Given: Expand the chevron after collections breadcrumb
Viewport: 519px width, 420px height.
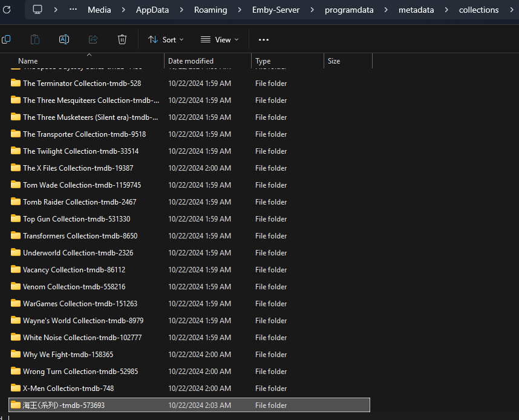Looking at the screenshot, I should (x=511, y=10).
